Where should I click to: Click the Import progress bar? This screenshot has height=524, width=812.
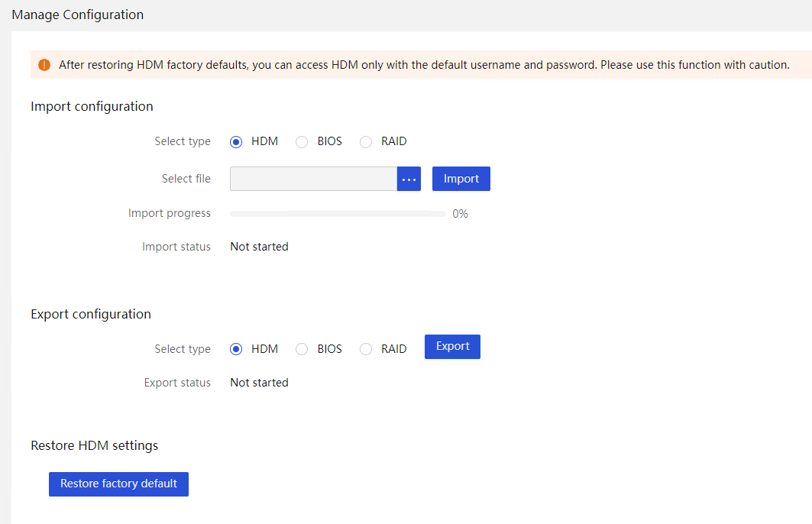pyautogui.click(x=338, y=214)
